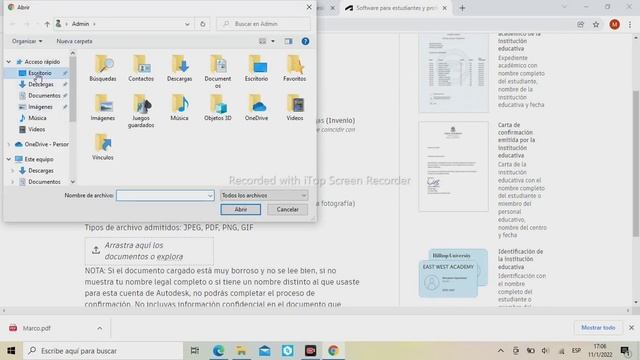Click the Nombre de archivo text field
640x360 pixels.
click(162, 196)
